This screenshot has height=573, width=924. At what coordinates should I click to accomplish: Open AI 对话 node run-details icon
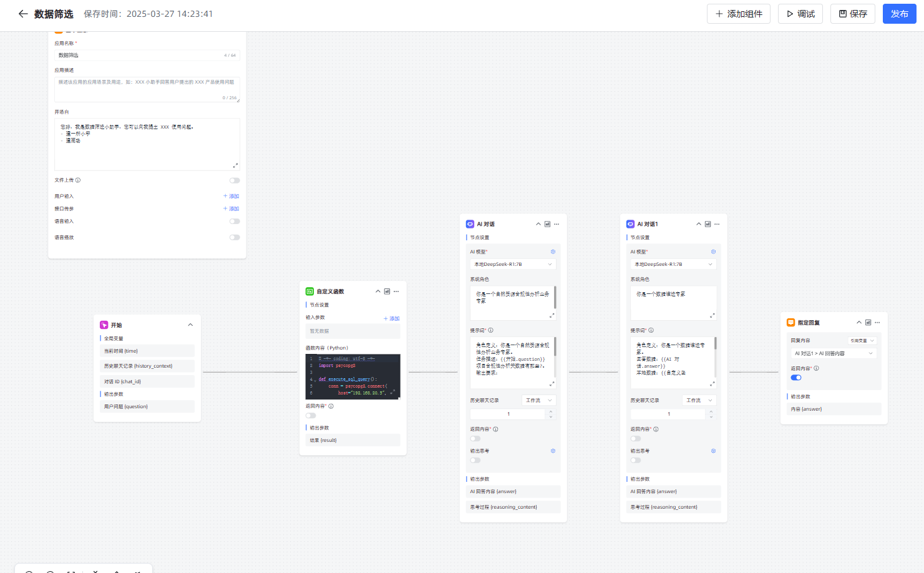(x=548, y=224)
